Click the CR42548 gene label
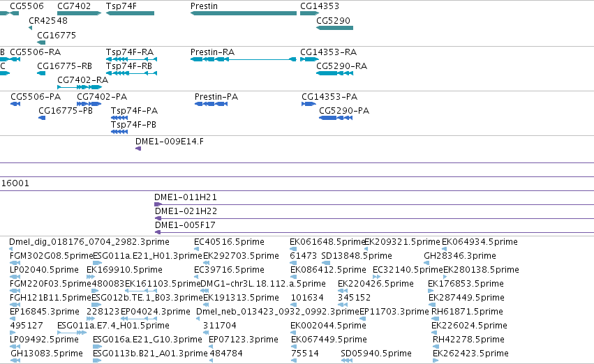The width and height of the screenshot is (594, 364). tap(48, 21)
